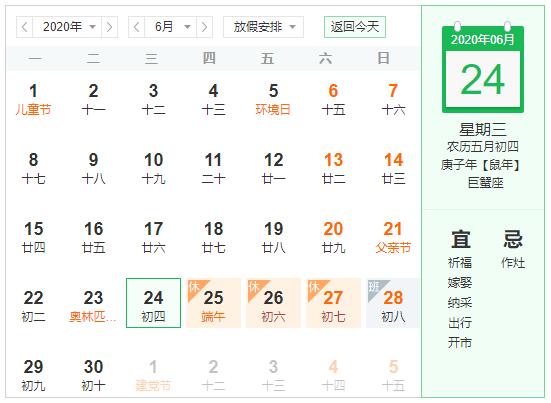Select June 26 初六 holiday
Image resolution: width=551 pixels, height=403 pixels.
click(273, 303)
